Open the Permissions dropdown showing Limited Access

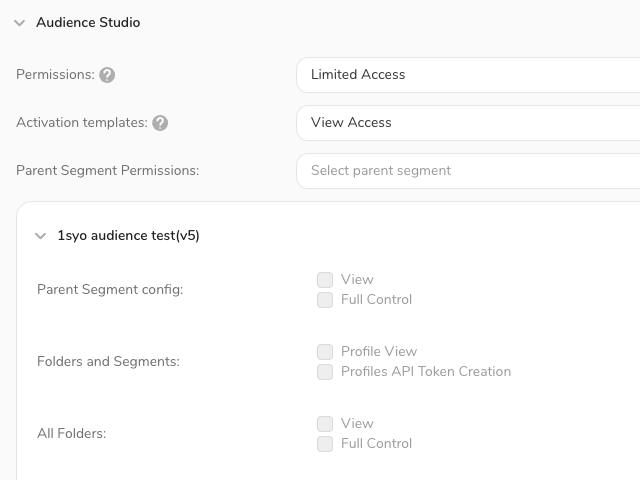470,74
